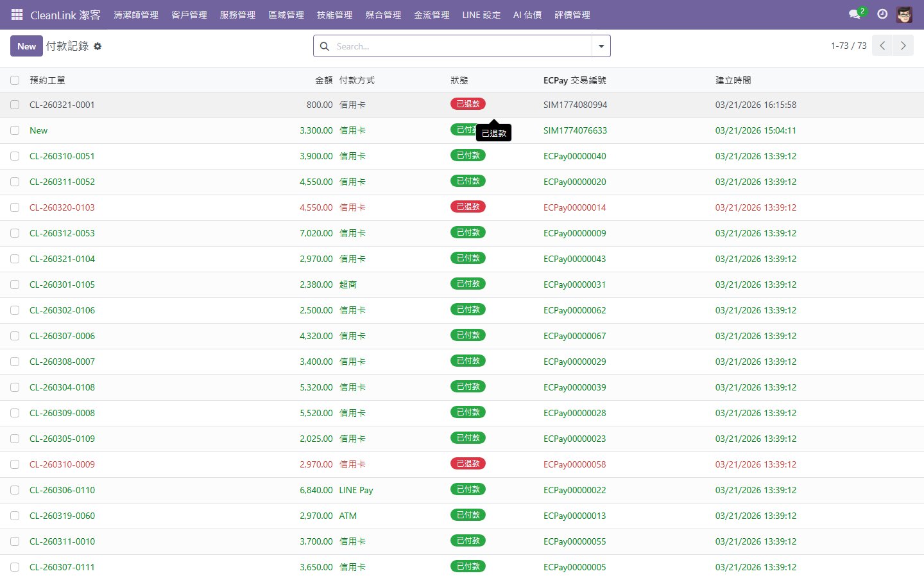Image resolution: width=924 pixels, height=578 pixels.
Task: Focus the Search input field
Action: tap(461, 46)
